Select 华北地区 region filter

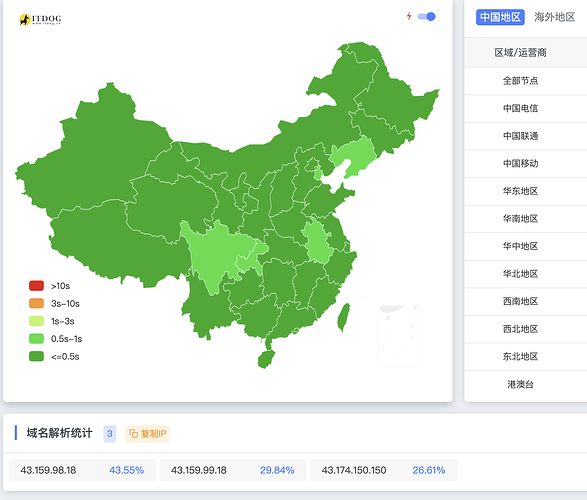point(520,274)
